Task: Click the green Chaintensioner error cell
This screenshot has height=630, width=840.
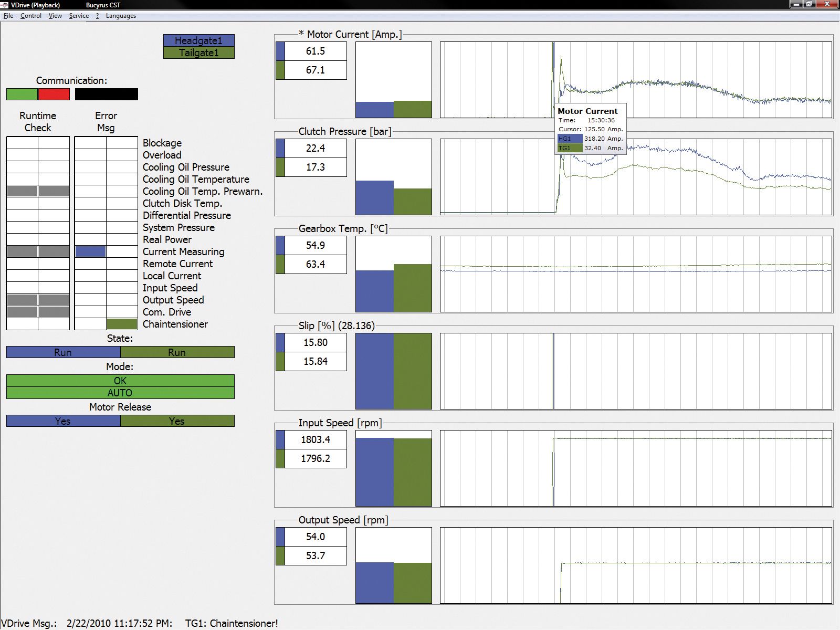Action: pyautogui.click(x=122, y=324)
